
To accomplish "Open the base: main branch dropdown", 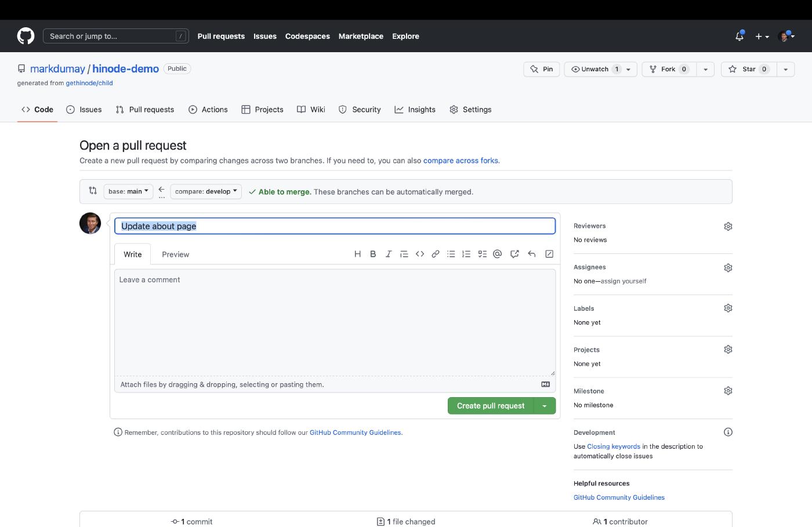I will 128,191.
